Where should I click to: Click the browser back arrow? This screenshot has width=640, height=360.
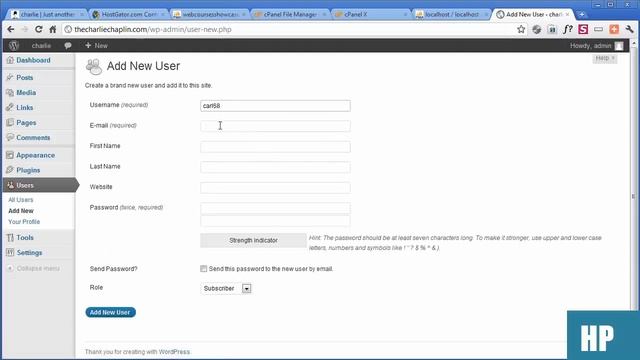(x=11, y=29)
